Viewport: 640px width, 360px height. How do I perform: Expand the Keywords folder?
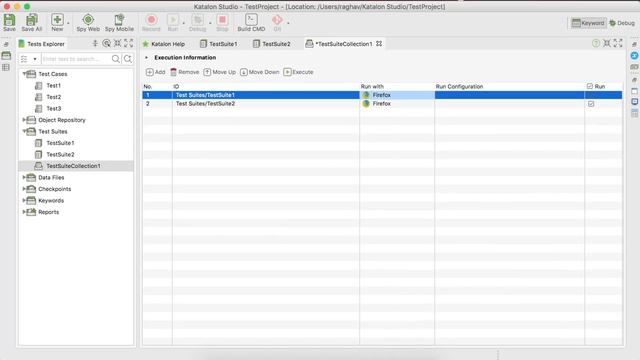24,200
